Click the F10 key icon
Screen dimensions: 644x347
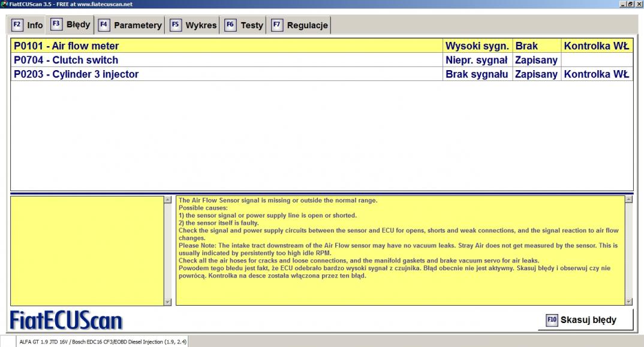(552, 320)
